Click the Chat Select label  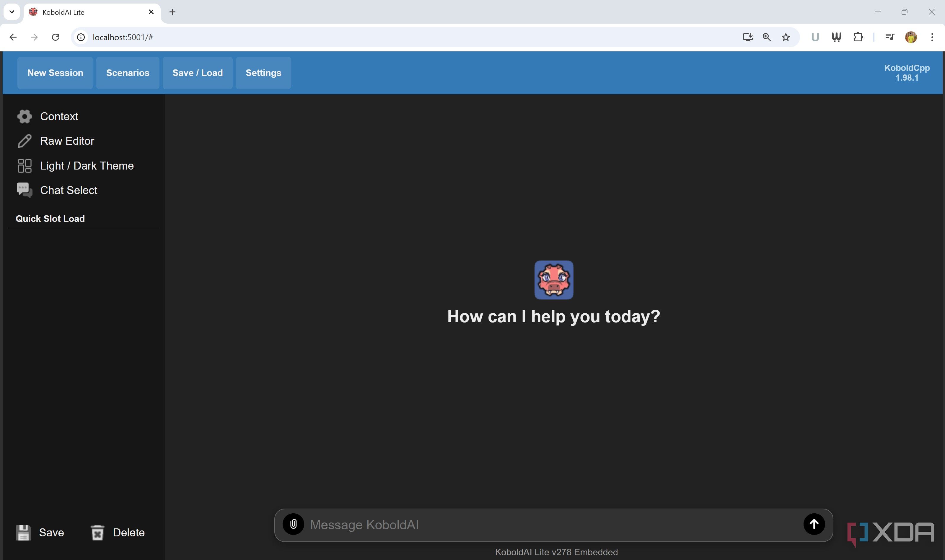tap(69, 190)
